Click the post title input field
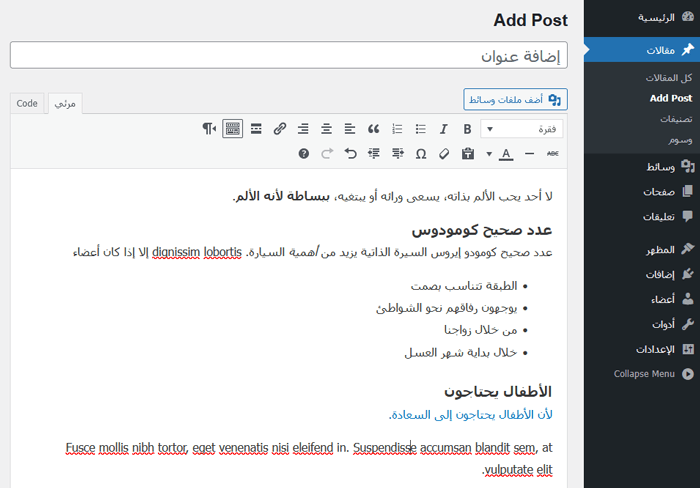The image size is (700, 488). [x=288, y=56]
